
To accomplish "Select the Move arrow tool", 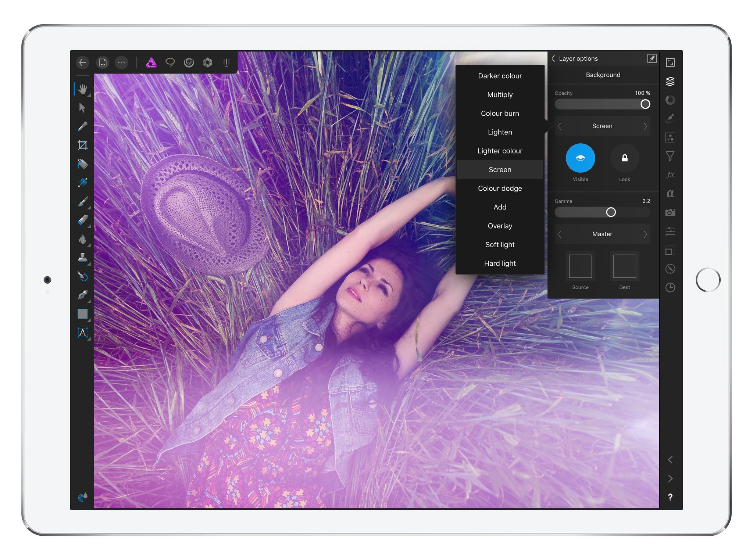I will click(x=82, y=108).
